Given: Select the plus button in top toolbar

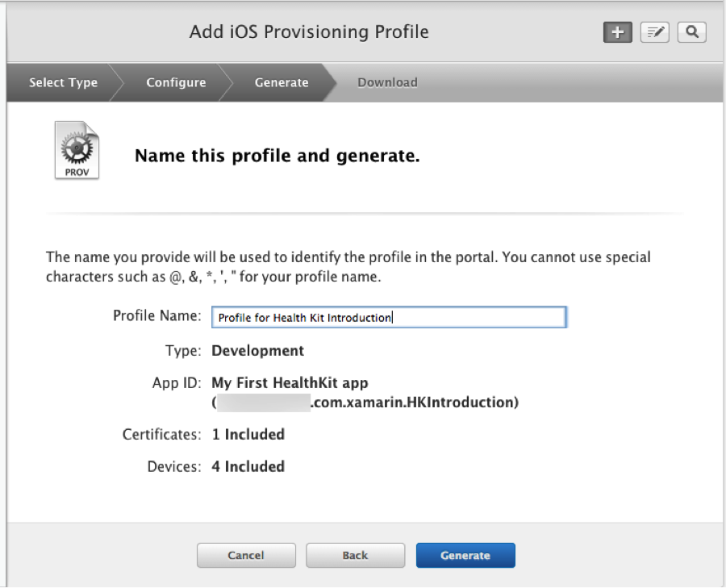Looking at the screenshot, I should coord(617,32).
